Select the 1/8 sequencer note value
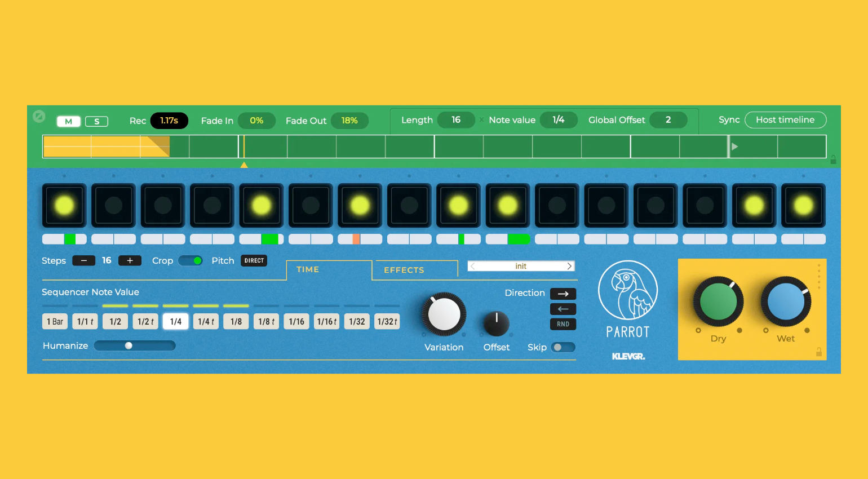This screenshot has height=479, width=868. pos(236,322)
